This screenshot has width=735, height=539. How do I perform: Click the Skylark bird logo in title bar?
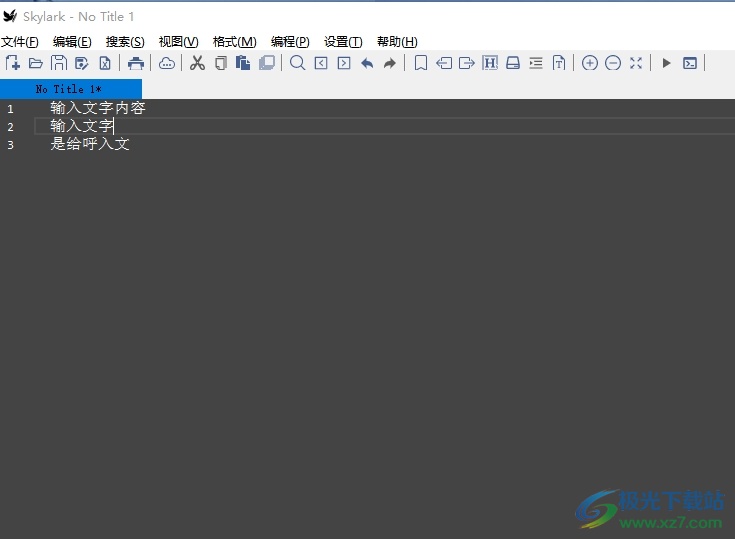coord(10,16)
